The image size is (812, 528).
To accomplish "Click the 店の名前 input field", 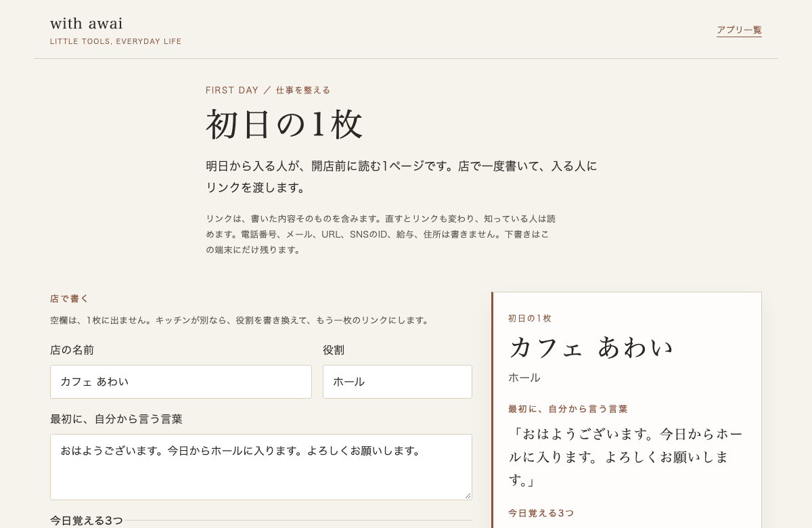I will [x=181, y=382].
